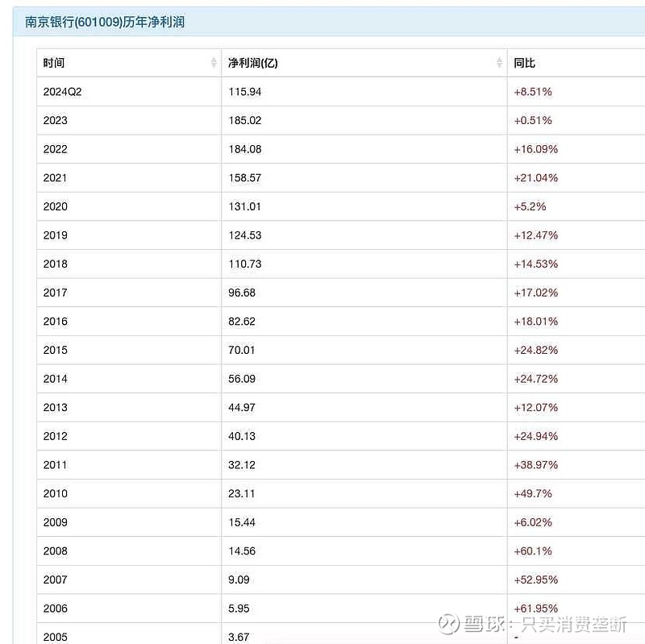Click the 时间 column header
The height and width of the screenshot is (644, 645).
click(129, 63)
